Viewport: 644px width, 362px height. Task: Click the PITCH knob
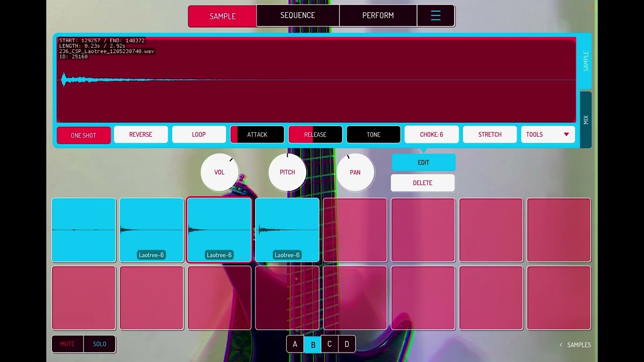click(287, 172)
